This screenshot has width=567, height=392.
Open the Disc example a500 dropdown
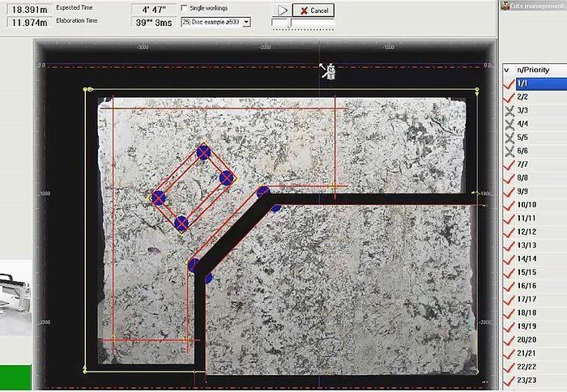point(245,22)
